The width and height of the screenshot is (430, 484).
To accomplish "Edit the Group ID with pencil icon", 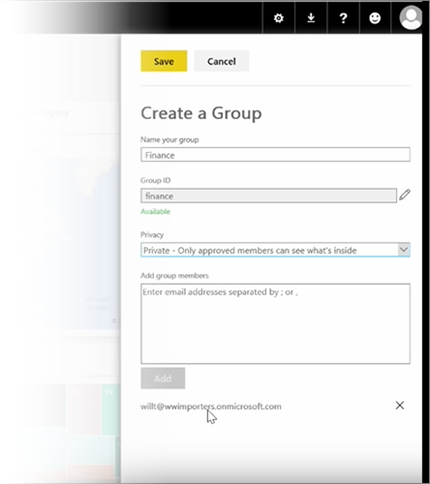I will (404, 195).
